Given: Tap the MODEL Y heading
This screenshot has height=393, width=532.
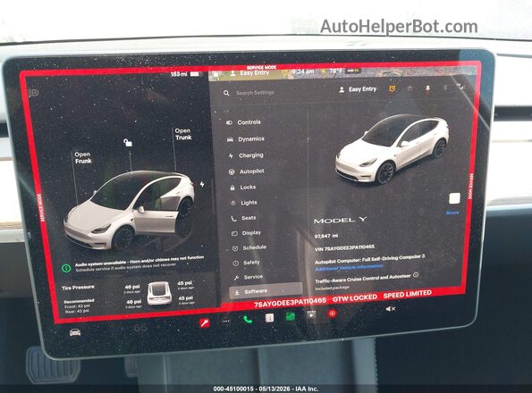Looking at the screenshot, I should tap(340, 221).
